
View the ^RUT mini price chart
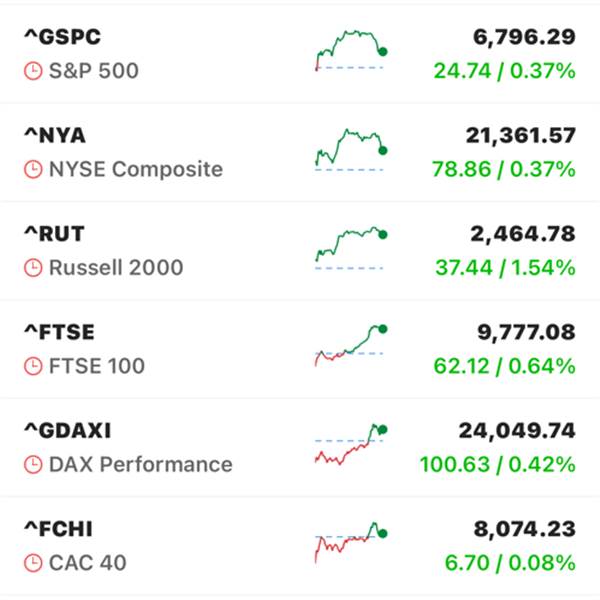pyautogui.click(x=350, y=248)
